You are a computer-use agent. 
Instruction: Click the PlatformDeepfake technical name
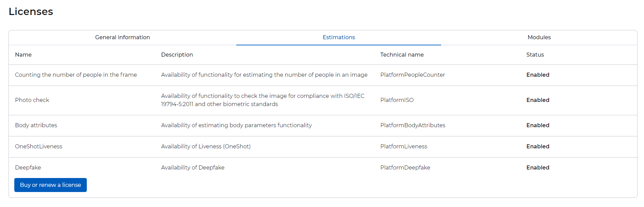(405, 168)
